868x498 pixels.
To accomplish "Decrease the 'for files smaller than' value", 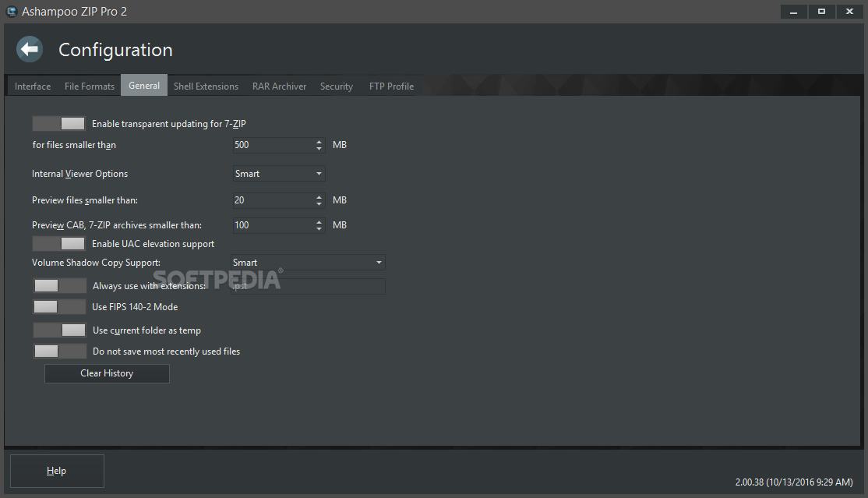I will pos(319,148).
